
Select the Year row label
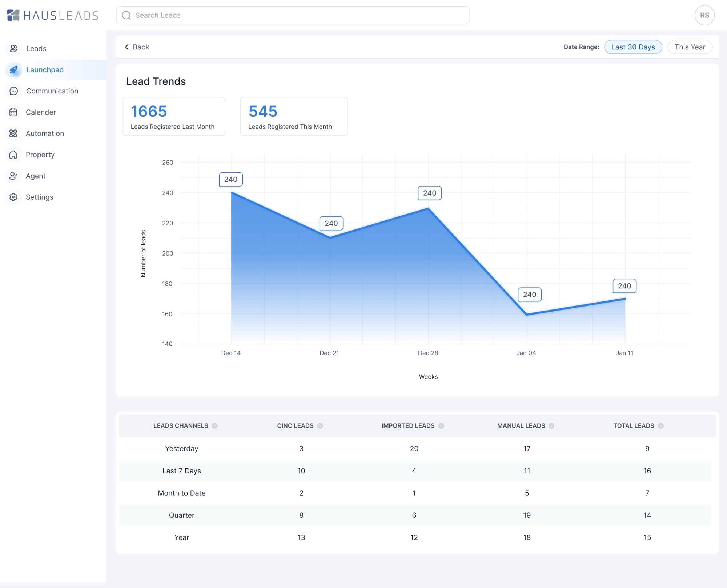[x=182, y=537]
